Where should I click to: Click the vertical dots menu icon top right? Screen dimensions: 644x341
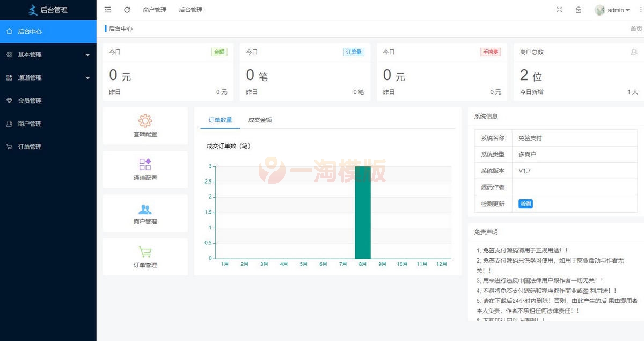tap(640, 9)
